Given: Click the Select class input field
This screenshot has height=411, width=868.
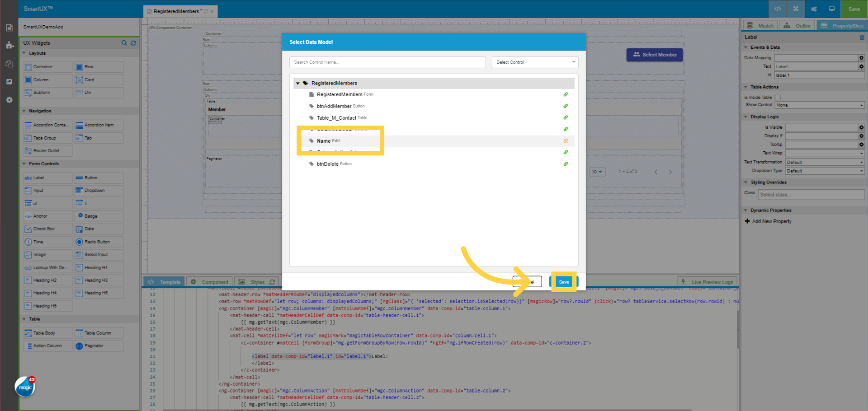Looking at the screenshot, I should (x=811, y=195).
